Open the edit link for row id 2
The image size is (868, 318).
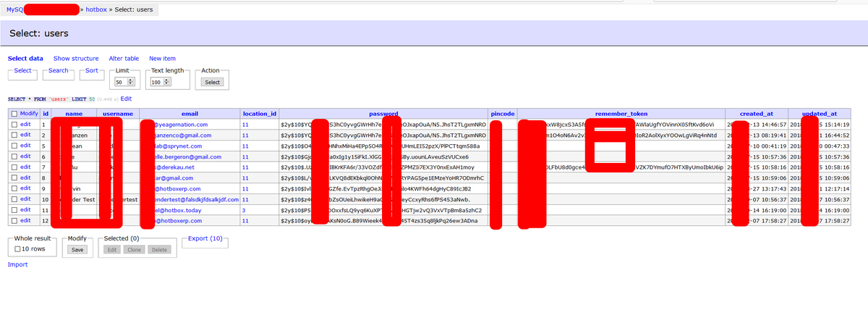[26, 135]
